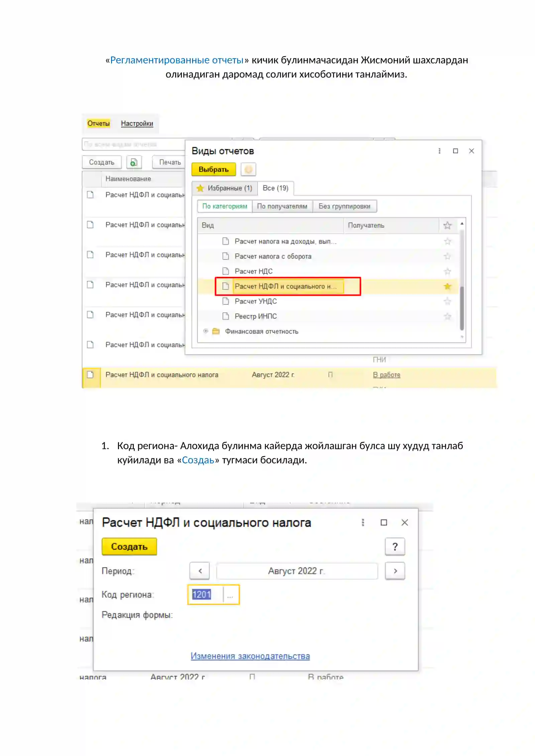Click the star column header icon
This screenshot has width=535, height=756.
point(447,226)
